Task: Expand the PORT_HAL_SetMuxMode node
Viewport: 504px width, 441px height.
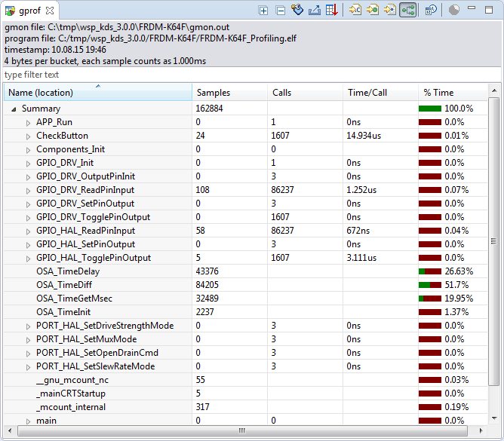Action: (28, 340)
